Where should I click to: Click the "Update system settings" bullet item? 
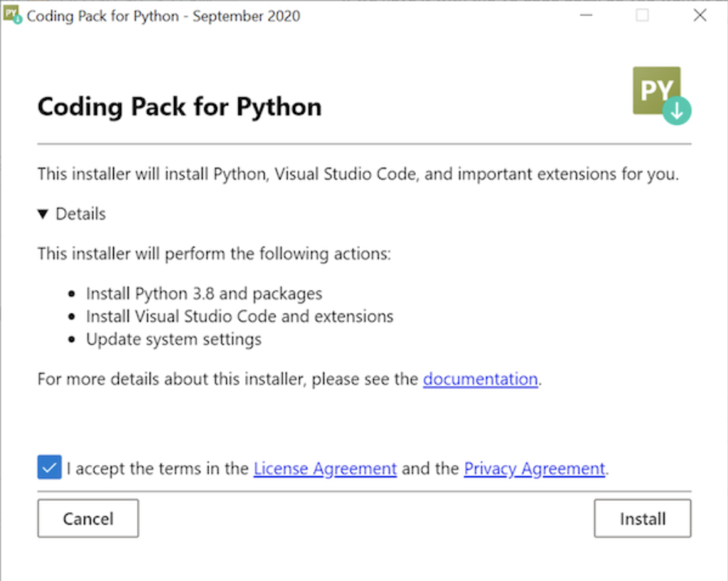coord(173,339)
